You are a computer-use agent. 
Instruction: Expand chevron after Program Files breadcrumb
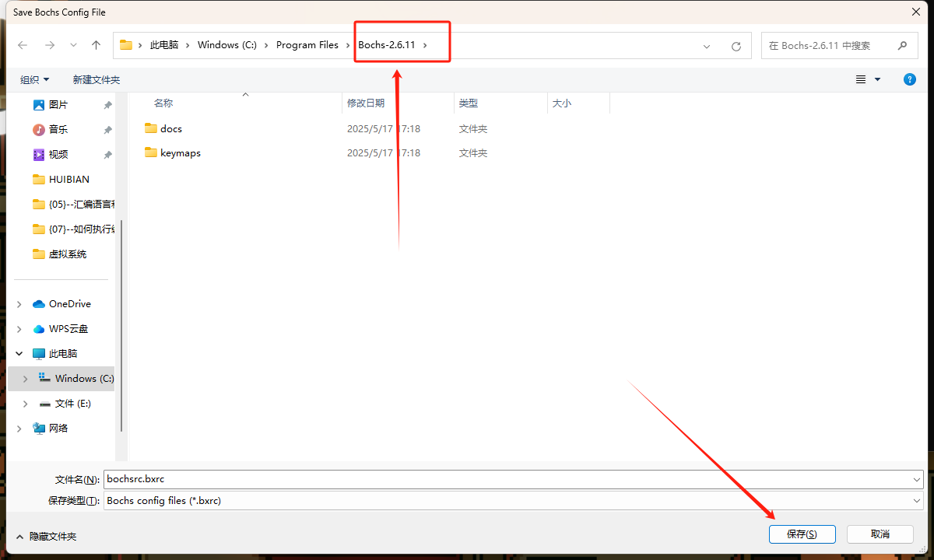[348, 45]
